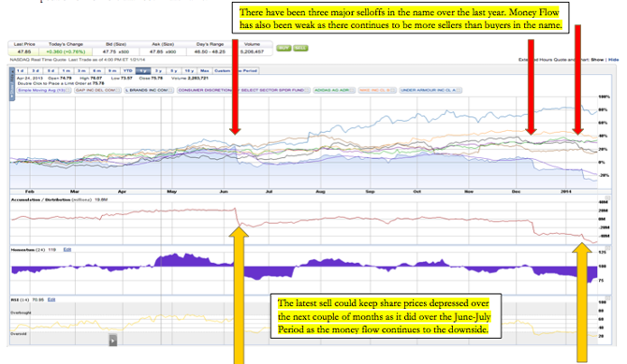This screenshot has width=627, height=364.
Task: Close the Accumulation / Distribution panel
Action: point(607,198)
